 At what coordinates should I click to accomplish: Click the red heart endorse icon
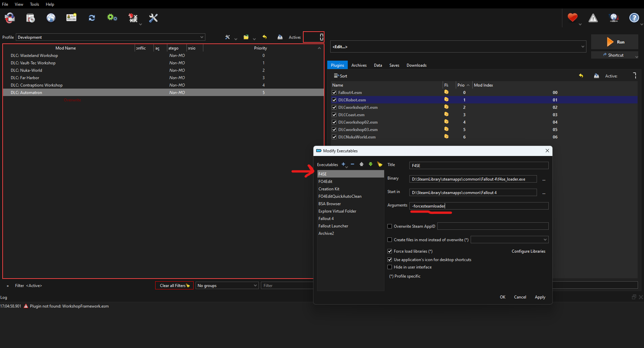573,18
